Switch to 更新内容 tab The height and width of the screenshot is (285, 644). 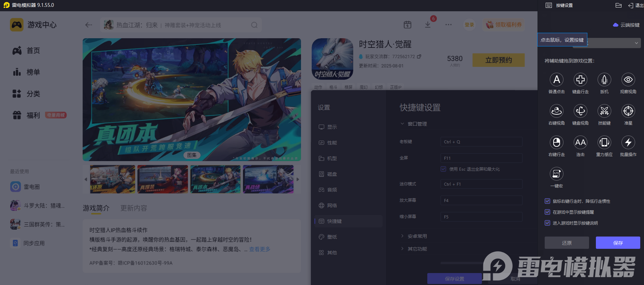point(134,208)
